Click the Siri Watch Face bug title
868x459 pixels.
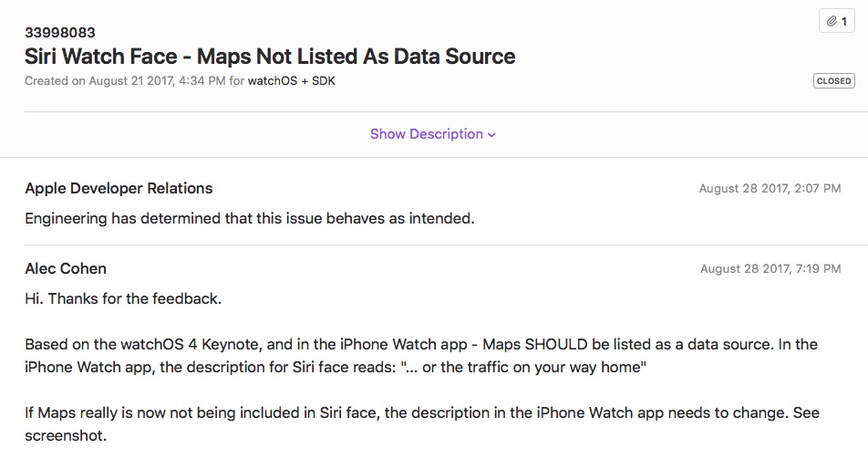click(x=270, y=57)
